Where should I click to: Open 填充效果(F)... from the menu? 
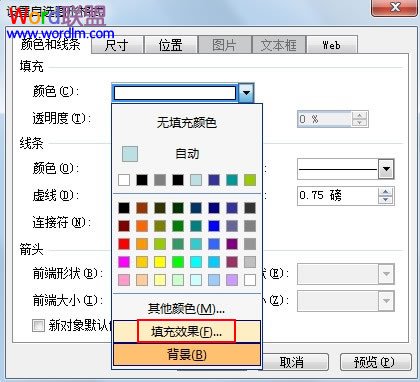click(x=186, y=332)
